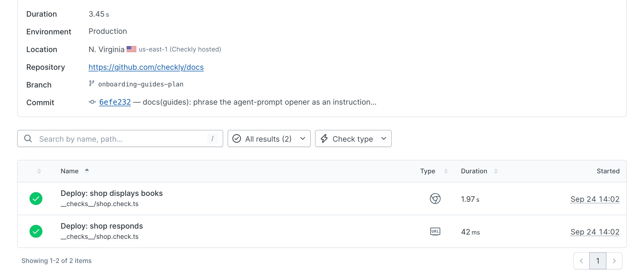Click the US flag icon
The height and width of the screenshot is (271, 644).
(131, 49)
